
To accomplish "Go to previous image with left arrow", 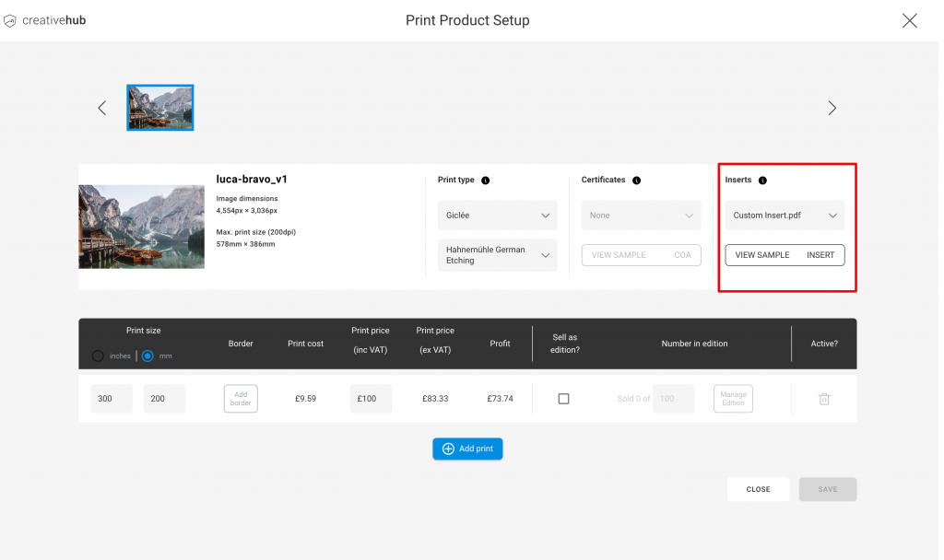I will click(x=102, y=109).
